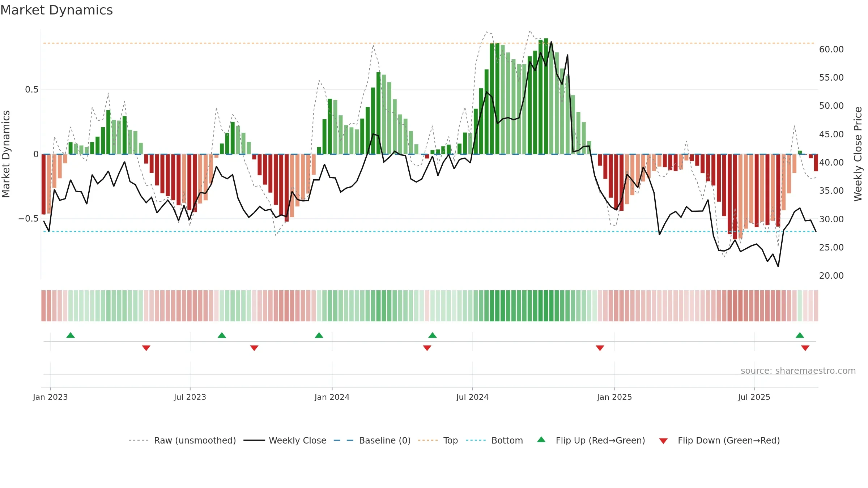Click the red flip-down triangle after Jul 2025
The width and height of the screenshot is (868, 488).
tap(805, 348)
